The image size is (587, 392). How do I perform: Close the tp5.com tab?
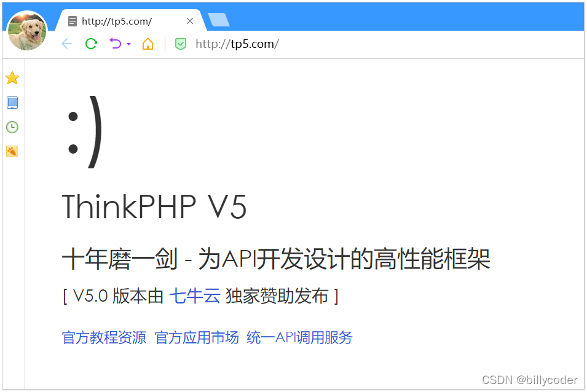(190, 21)
